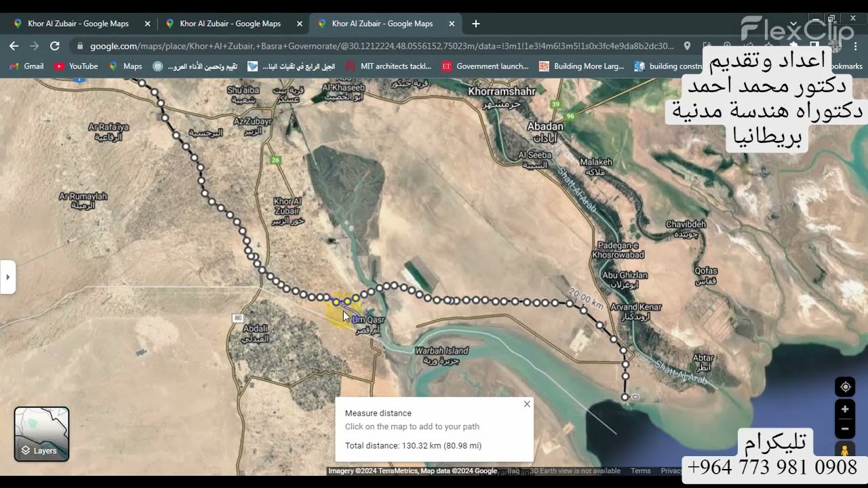Screen dimensions: 868x488
Task: View site information lock icon
Action: coord(80,46)
